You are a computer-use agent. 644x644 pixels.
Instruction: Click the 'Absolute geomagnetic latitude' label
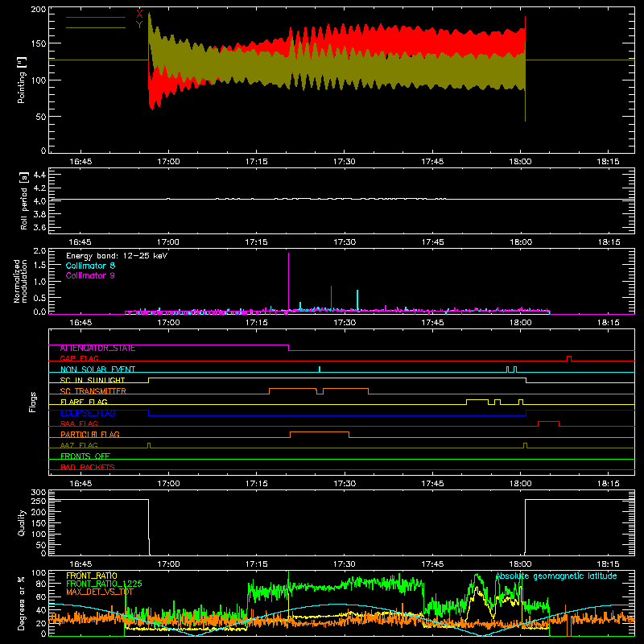click(556, 576)
